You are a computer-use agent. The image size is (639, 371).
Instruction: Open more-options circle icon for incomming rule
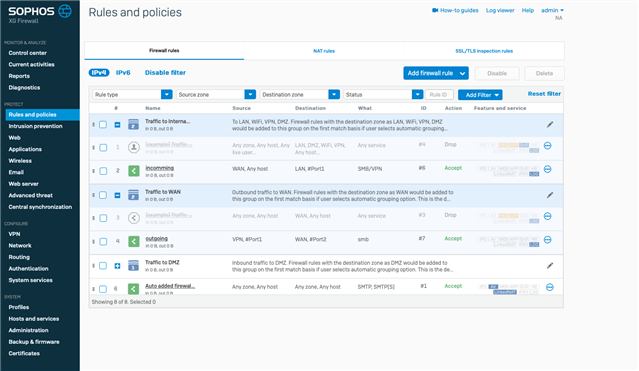[548, 169]
